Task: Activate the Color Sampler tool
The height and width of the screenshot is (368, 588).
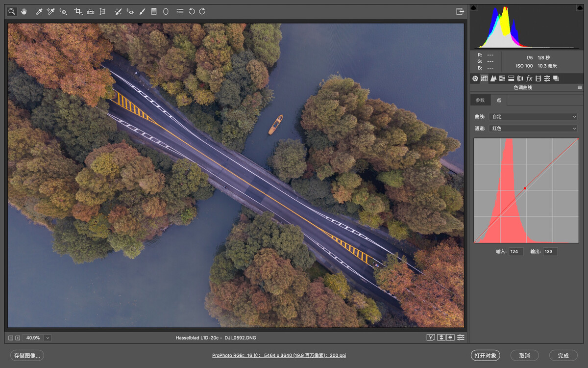Action: pos(50,11)
